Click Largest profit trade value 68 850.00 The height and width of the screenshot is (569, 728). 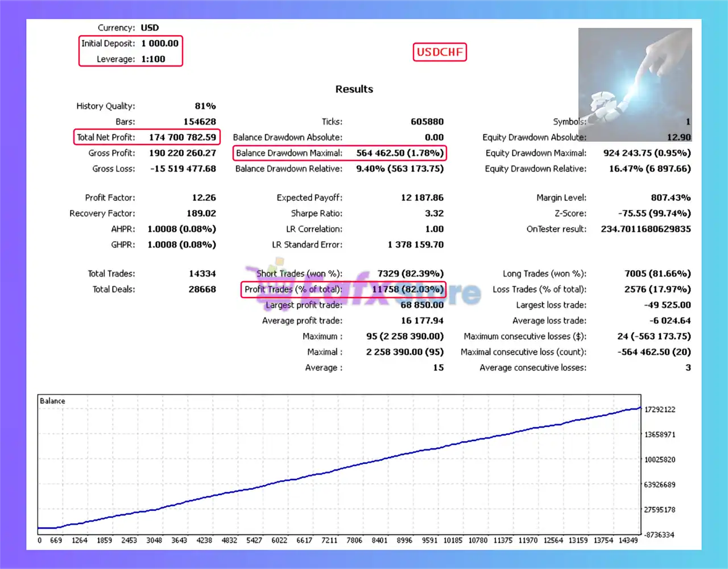(422, 304)
